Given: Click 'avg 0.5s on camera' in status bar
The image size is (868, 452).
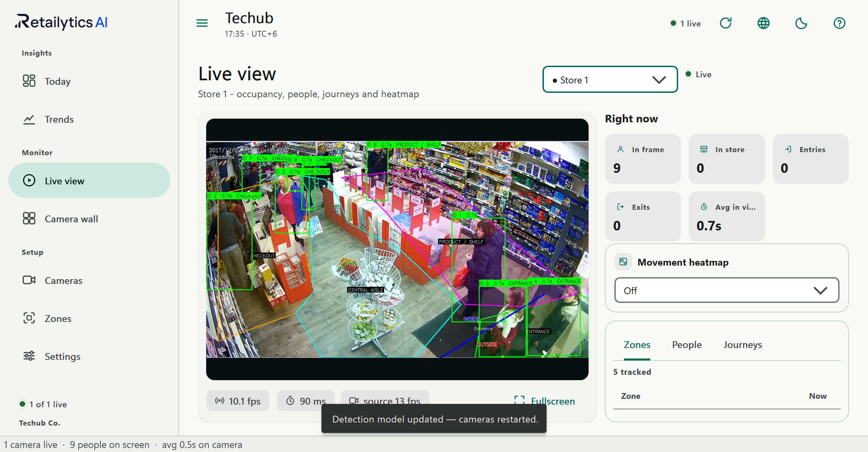Looking at the screenshot, I should click(202, 445).
